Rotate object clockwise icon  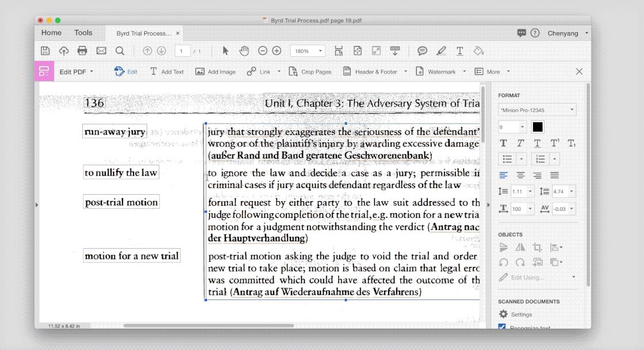click(520, 262)
